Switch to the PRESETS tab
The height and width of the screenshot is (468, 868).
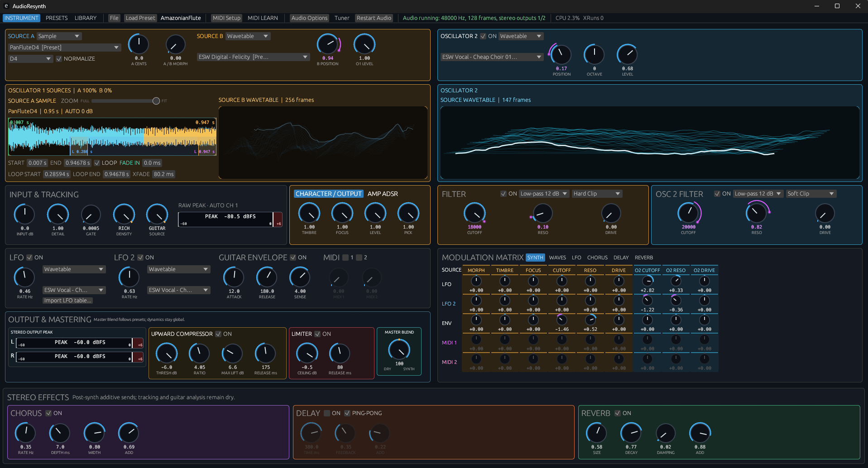pyautogui.click(x=57, y=18)
